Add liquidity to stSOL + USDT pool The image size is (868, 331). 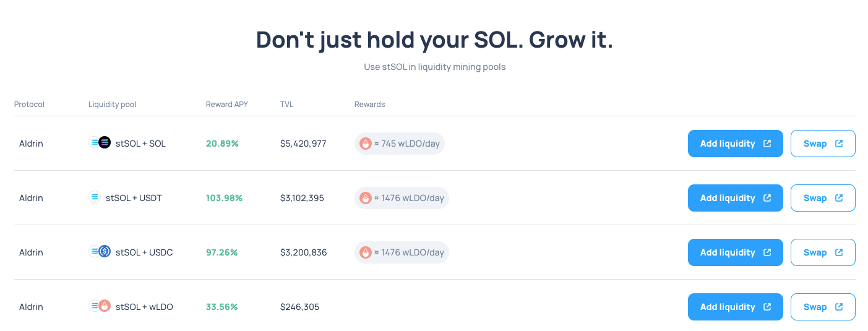click(735, 198)
